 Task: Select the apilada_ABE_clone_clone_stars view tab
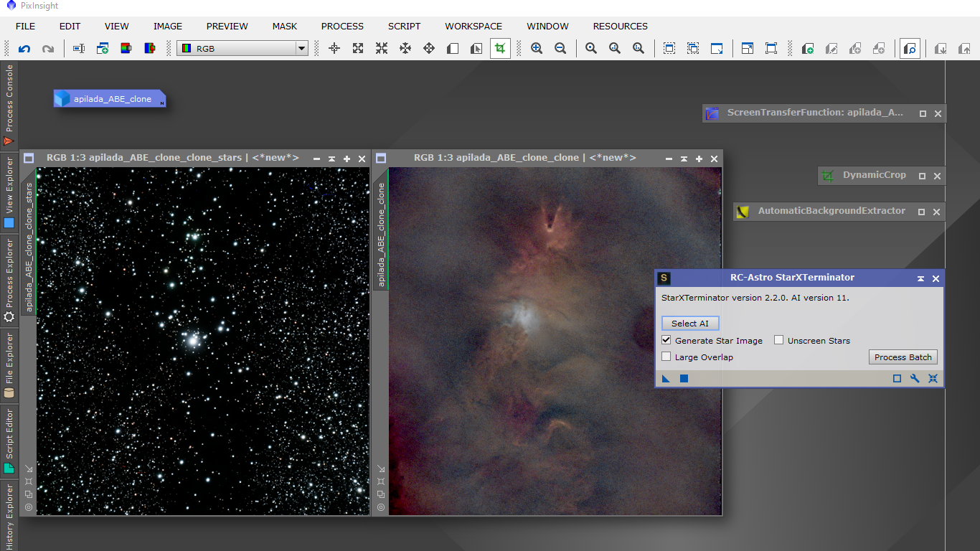29,248
